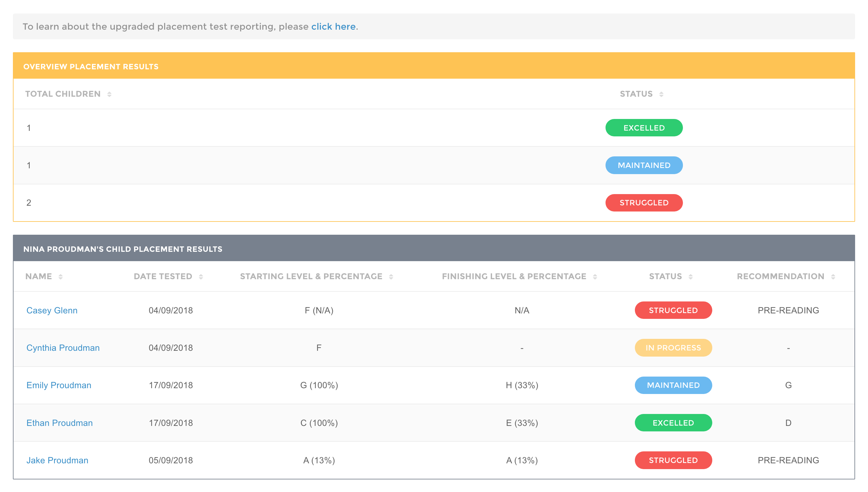
Task: Click green Excelled badge in overview
Action: click(644, 128)
